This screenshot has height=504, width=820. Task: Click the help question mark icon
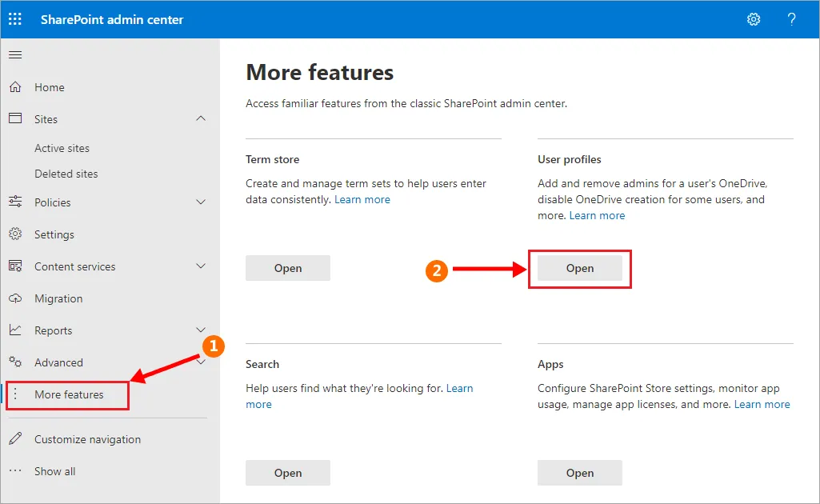[x=792, y=19]
